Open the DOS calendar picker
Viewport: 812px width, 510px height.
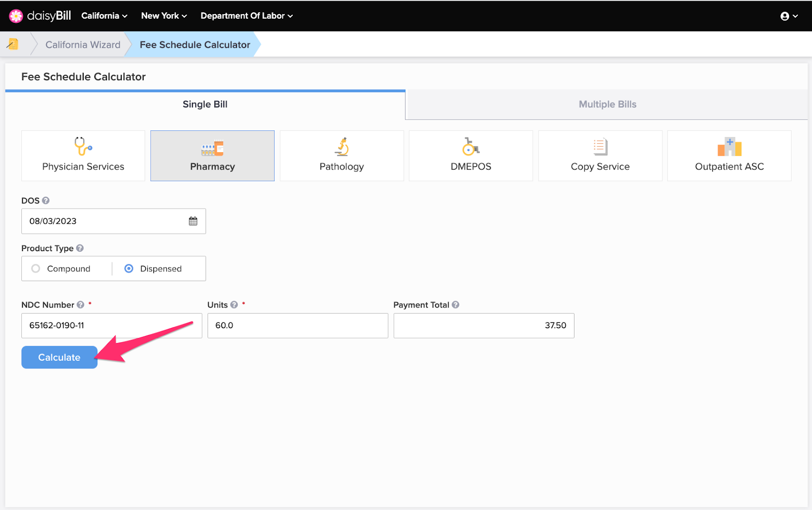coord(193,221)
